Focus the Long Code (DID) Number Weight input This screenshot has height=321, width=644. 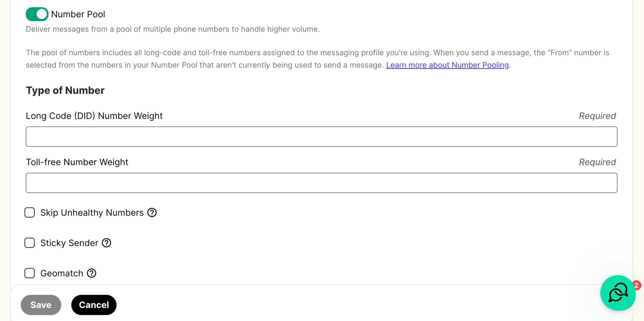[x=321, y=136]
